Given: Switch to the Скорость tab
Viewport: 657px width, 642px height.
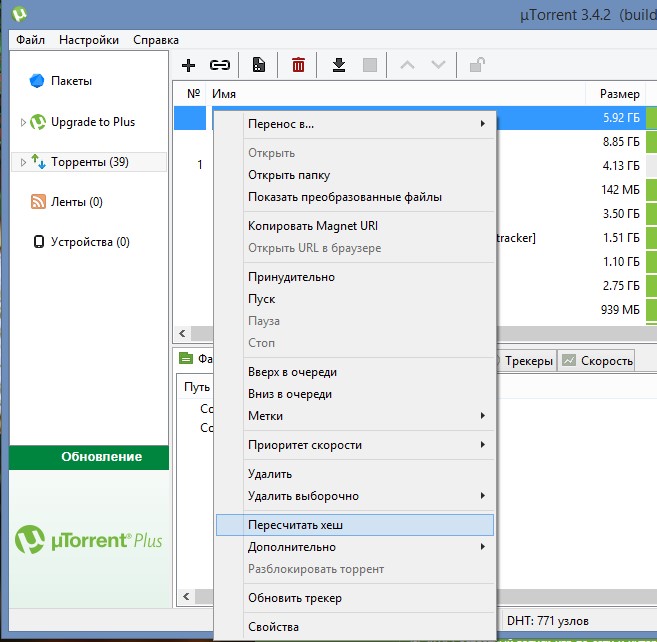Looking at the screenshot, I should 597,360.
